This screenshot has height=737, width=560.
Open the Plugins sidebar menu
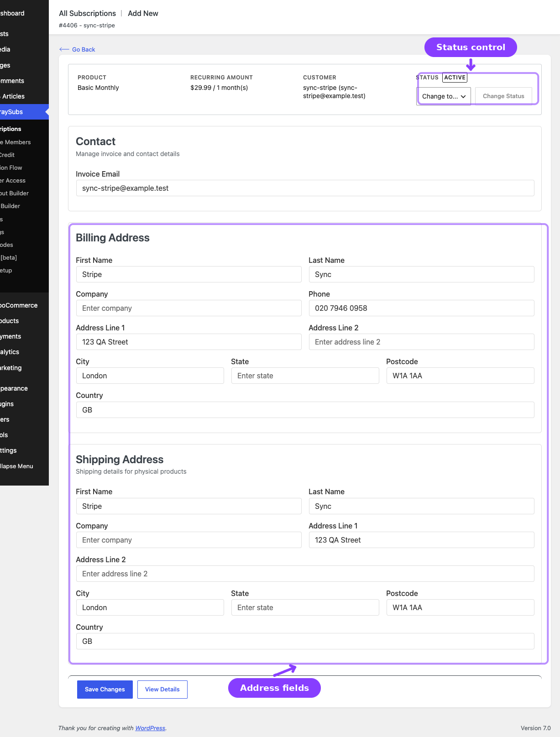pos(24,404)
